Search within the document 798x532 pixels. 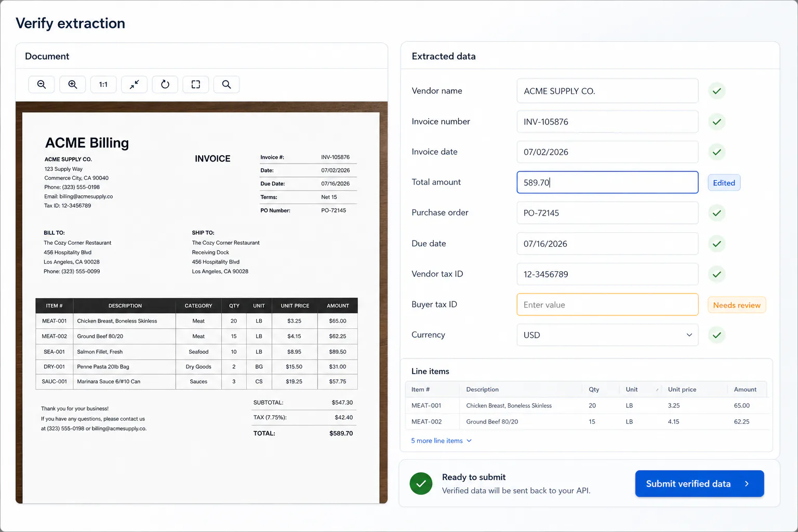[227, 84]
